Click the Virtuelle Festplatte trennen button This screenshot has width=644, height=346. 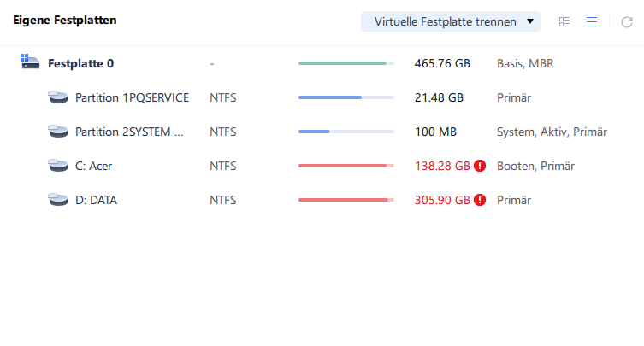point(445,21)
